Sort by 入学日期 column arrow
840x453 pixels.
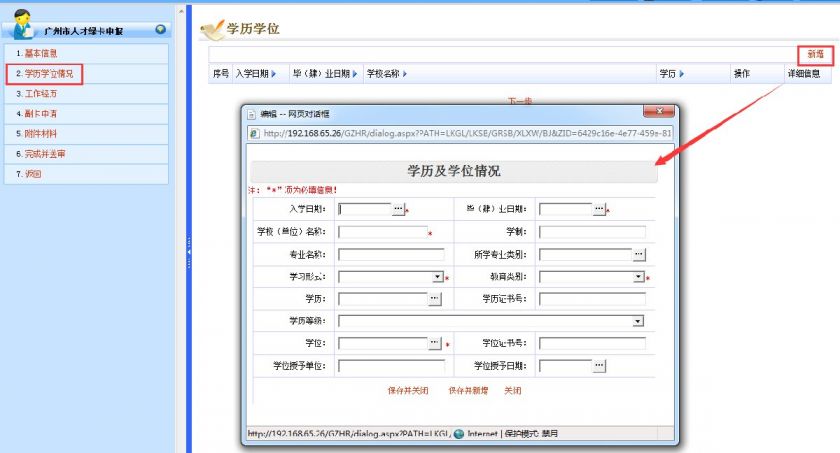click(273, 74)
